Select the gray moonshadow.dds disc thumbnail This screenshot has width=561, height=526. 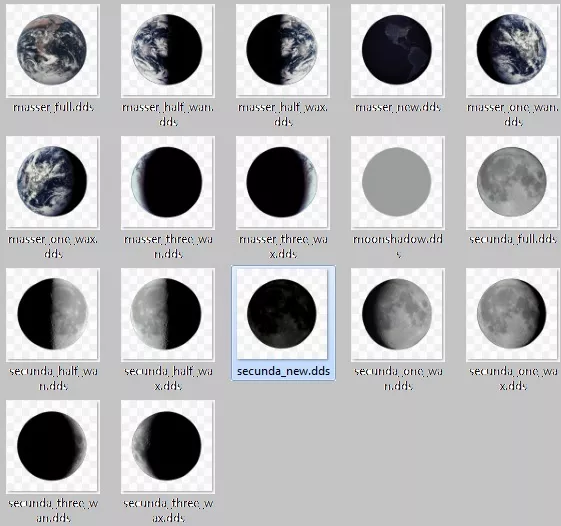[x=398, y=182]
